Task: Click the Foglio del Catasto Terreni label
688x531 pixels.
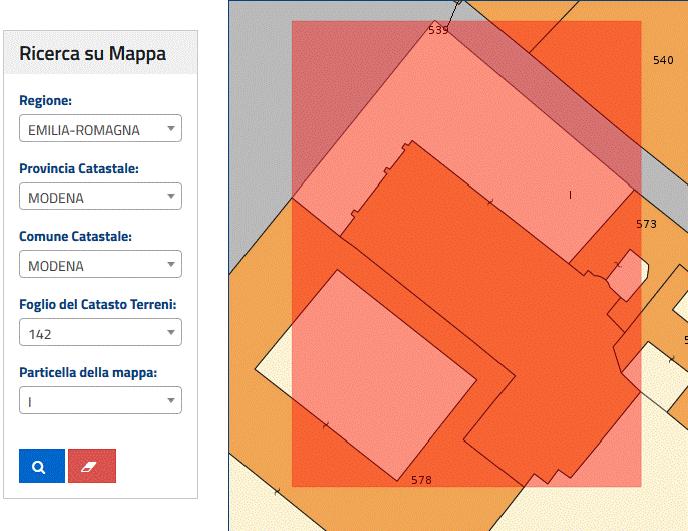Action: click(98, 305)
